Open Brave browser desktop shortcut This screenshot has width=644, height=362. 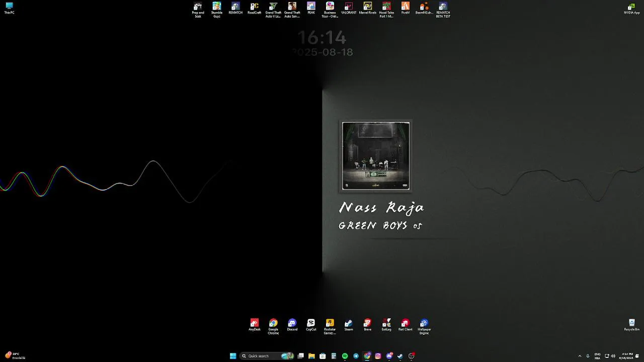(368, 325)
